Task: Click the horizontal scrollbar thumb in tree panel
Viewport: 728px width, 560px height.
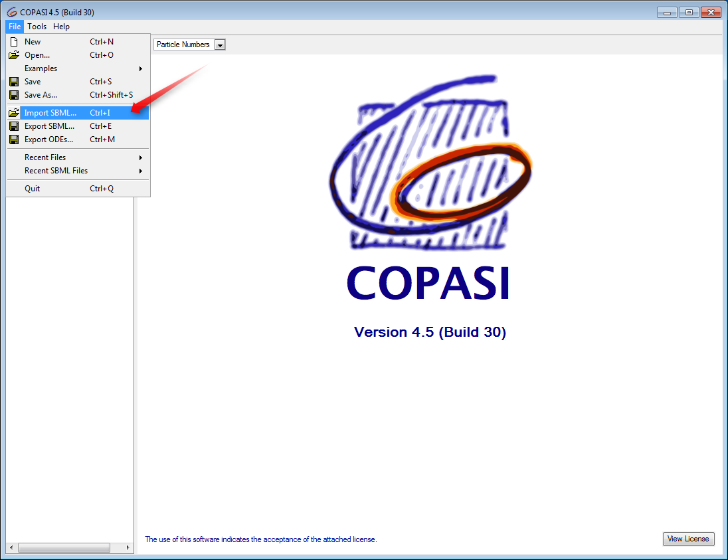Action: pyautogui.click(x=64, y=547)
